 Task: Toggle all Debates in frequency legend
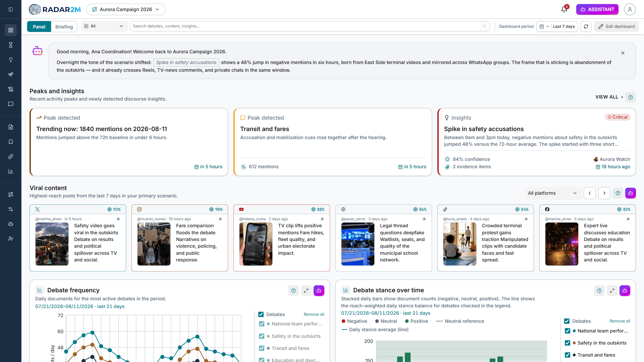pyautogui.click(x=261, y=314)
